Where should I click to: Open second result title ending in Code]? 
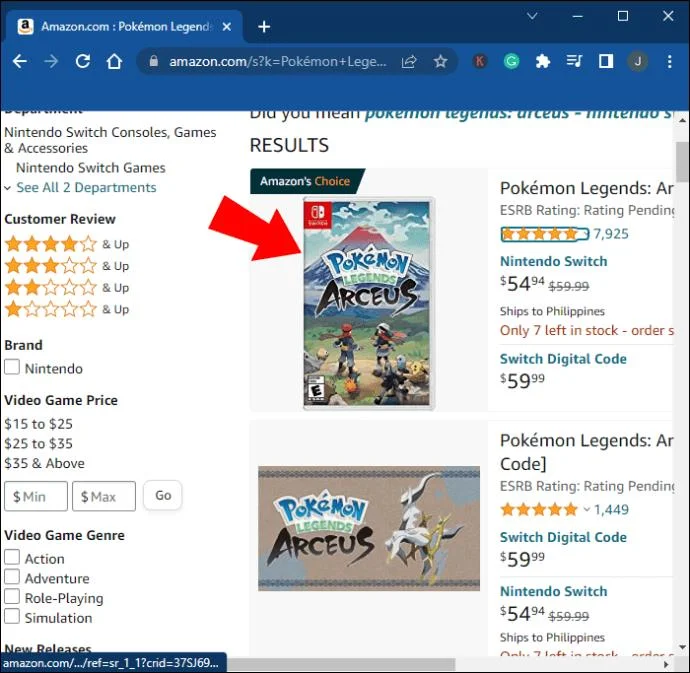586,452
